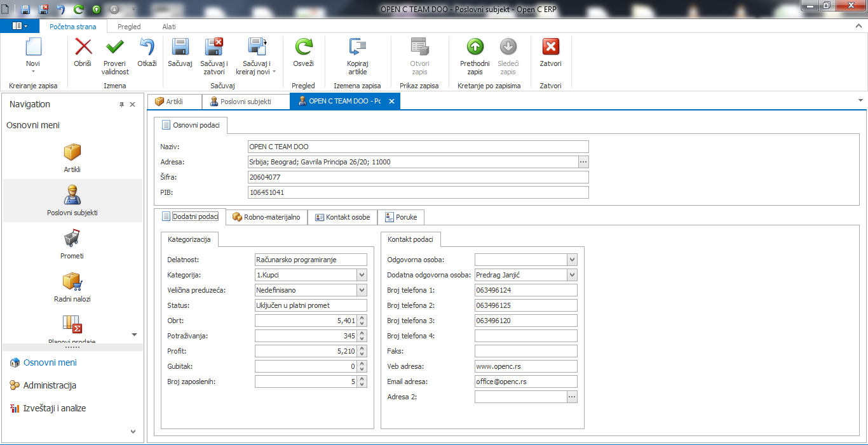
Task: Switch to the Poslovni subjekti document tab
Action: click(x=245, y=102)
